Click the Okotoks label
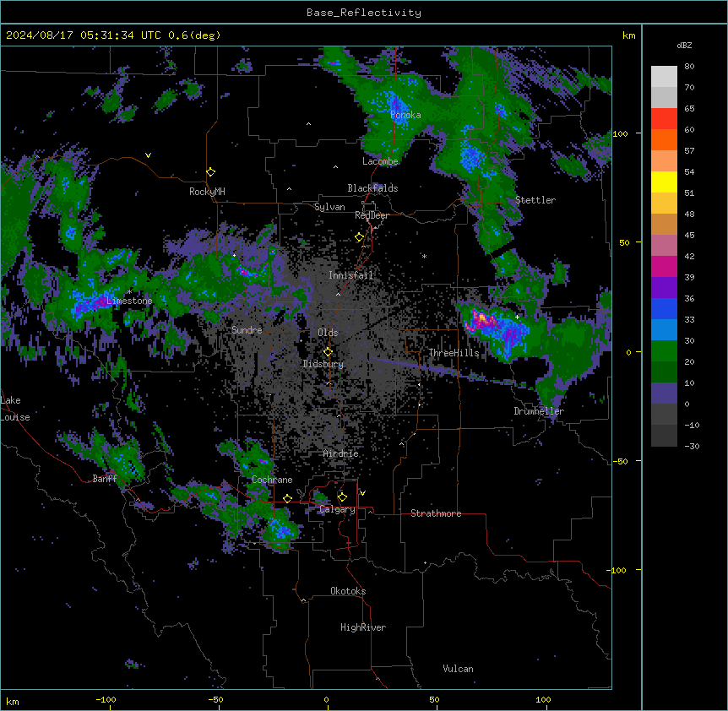Image resolution: width=728 pixels, height=711 pixels. coord(348,591)
